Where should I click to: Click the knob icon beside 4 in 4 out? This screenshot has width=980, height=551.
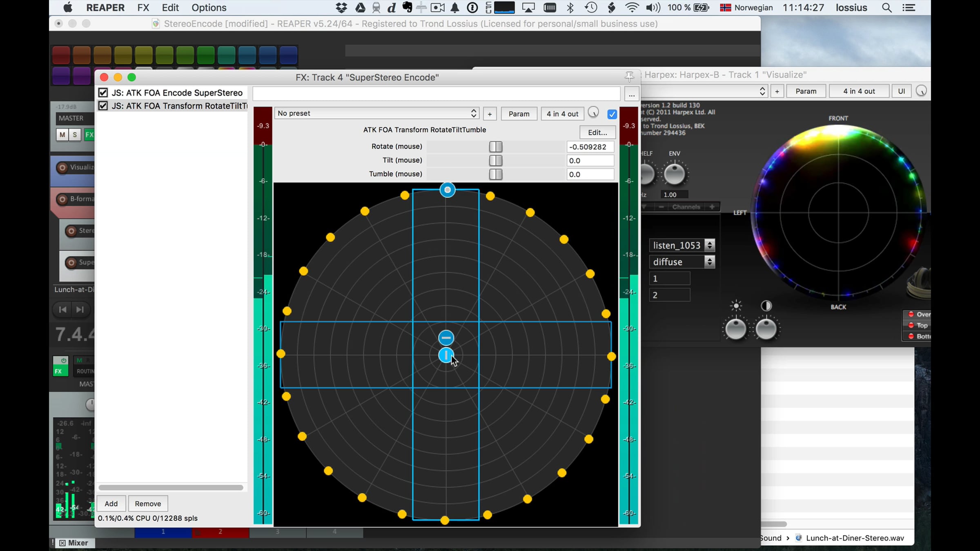tap(593, 113)
